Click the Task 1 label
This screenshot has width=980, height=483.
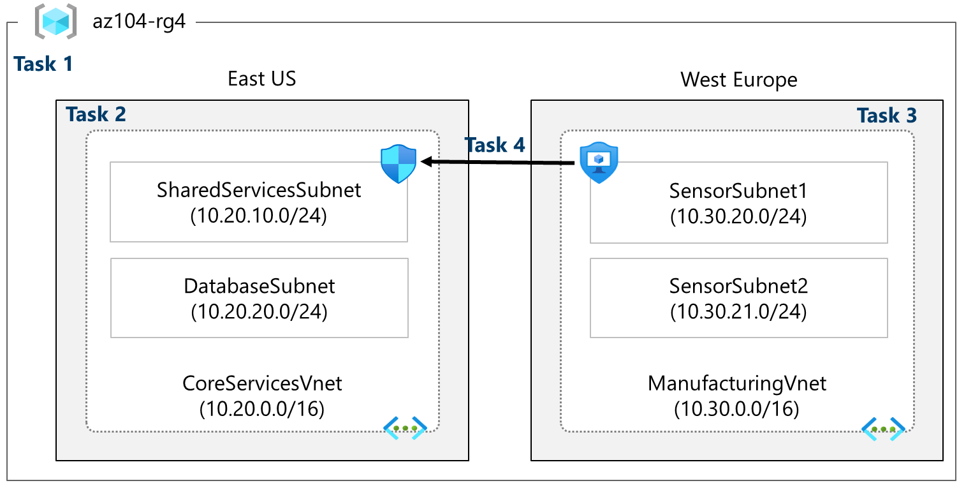[x=43, y=64]
